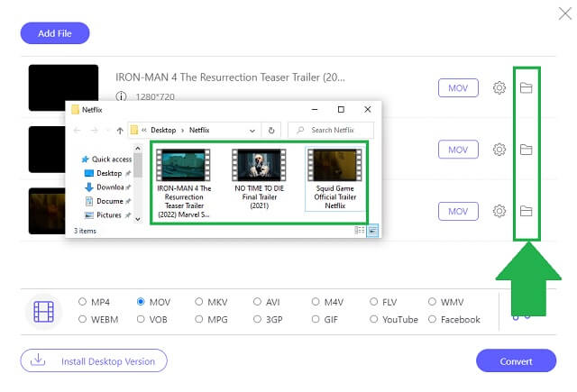
Task: Click navigation pane scrollbar down arrow
Action: (x=138, y=219)
